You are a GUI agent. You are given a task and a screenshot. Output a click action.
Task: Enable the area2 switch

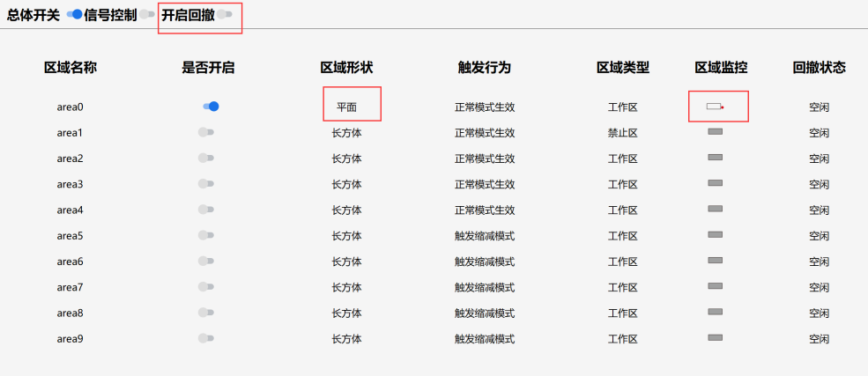pyautogui.click(x=206, y=159)
